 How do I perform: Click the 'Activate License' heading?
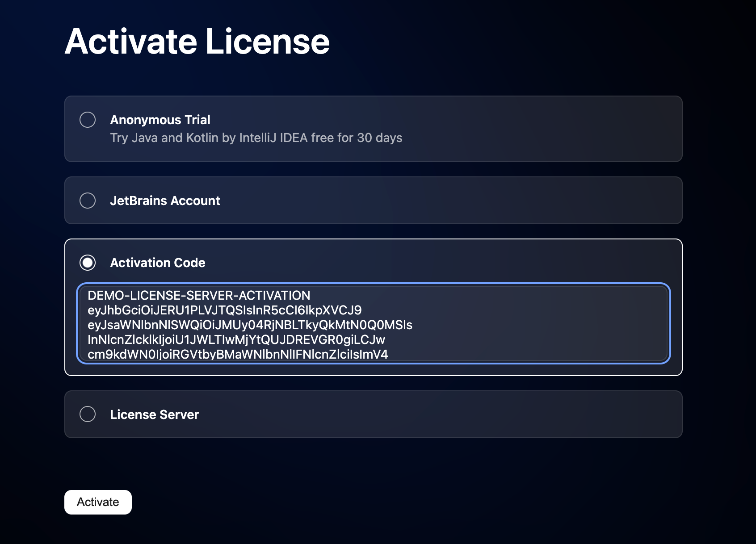(197, 42)
